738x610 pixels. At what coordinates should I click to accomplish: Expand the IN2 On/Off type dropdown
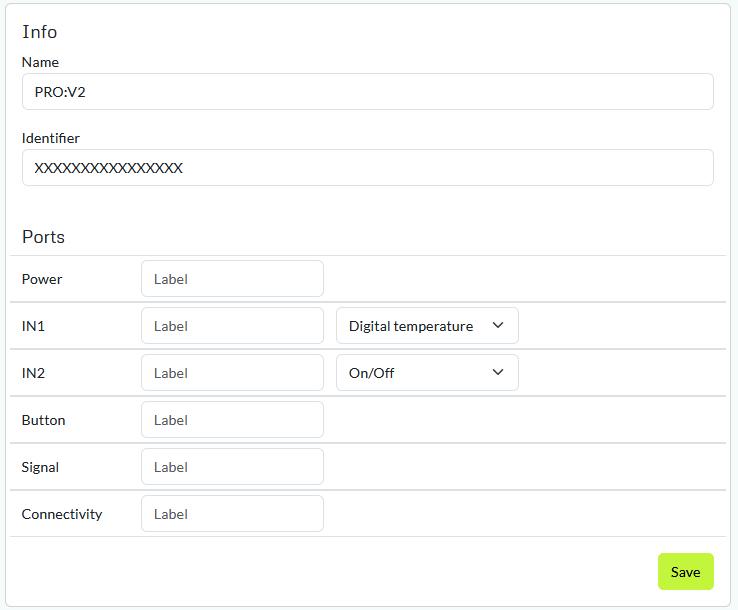click(x=427, y=373)
